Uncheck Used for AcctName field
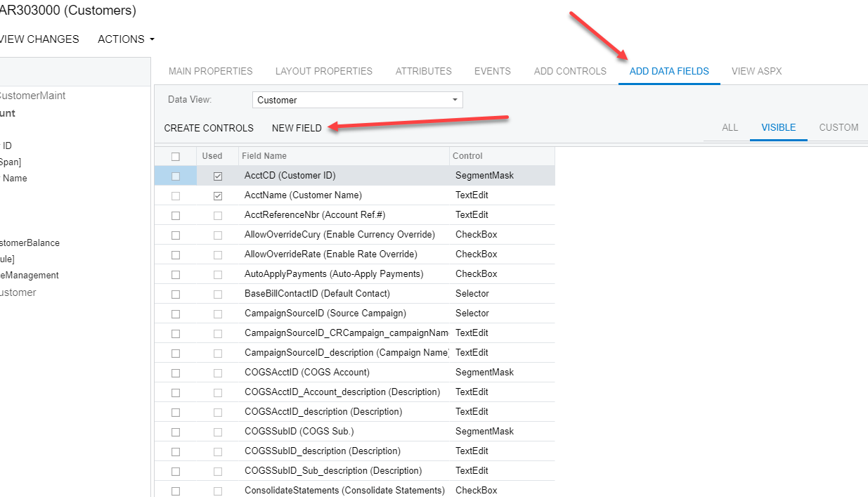Image resolution: width=868 pixels, height=497 pixels. (218, 195)
